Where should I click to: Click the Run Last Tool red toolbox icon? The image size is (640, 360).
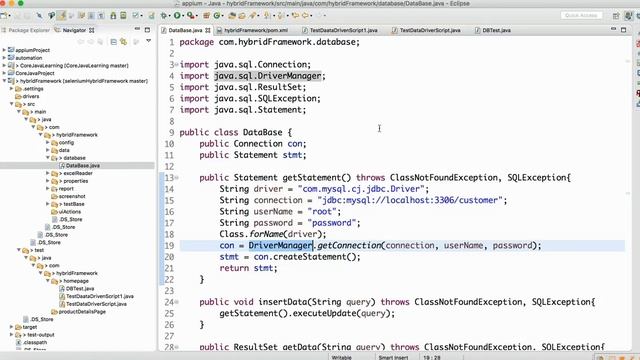190,16
